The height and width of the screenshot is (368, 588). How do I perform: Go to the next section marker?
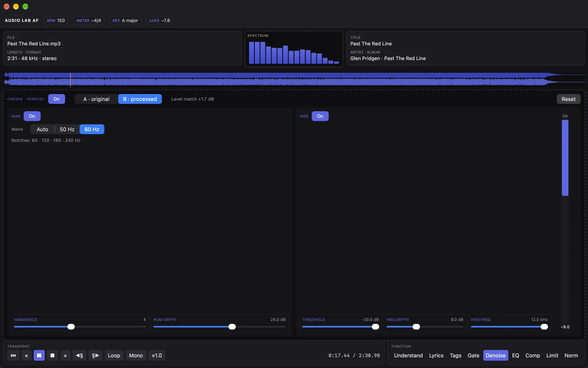pos(96,355)
